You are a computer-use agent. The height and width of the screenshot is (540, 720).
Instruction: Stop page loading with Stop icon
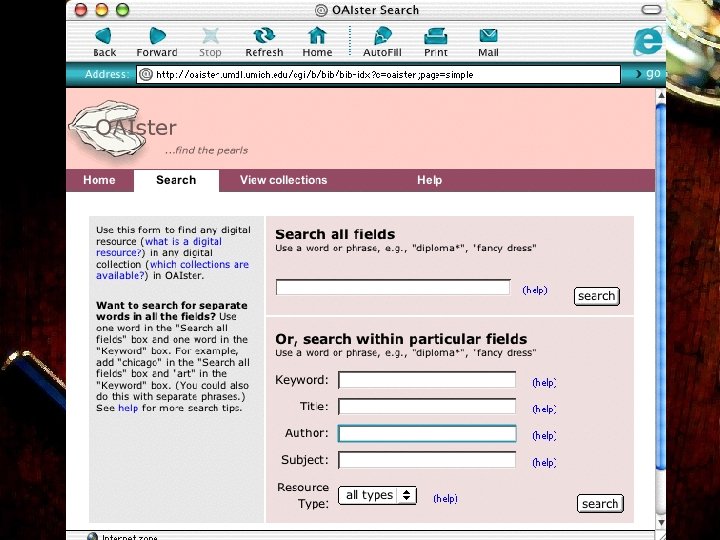tap(210, 42)
